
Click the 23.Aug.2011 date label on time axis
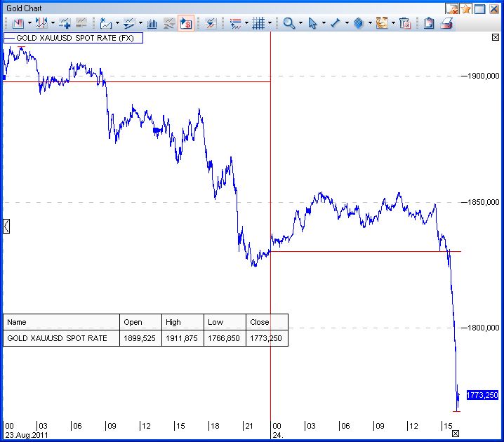coord(27,435)
